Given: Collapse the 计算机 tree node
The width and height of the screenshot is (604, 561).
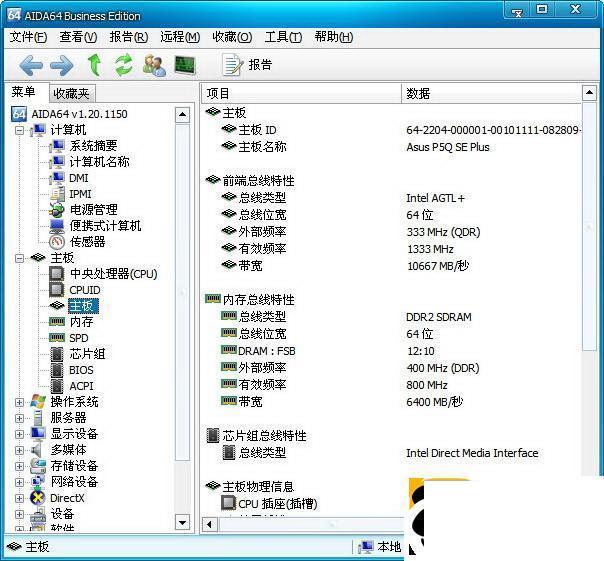Looking at the screenshot, I should point(19,130).
